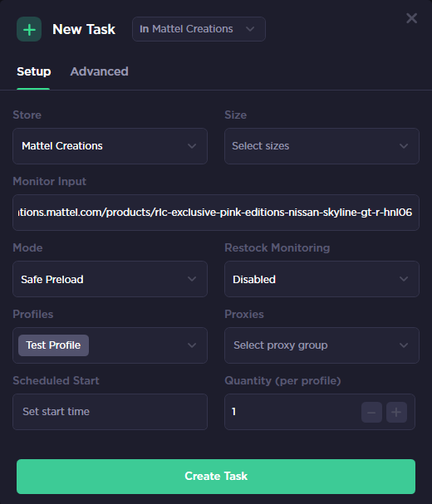Screen dimensions: 432x504
Task: Switch to the Setup tab
Action: [33, 71]
